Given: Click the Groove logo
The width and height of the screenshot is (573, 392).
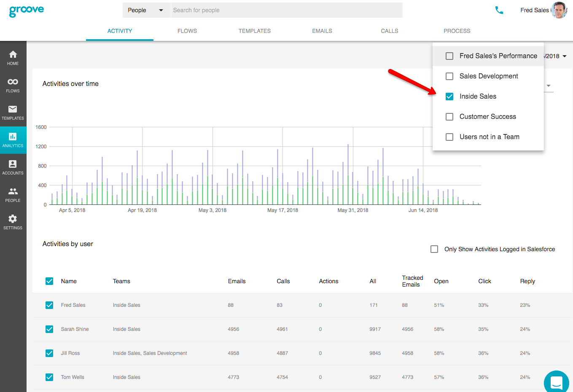Looking at the screenshot, I should coord(27,11).
